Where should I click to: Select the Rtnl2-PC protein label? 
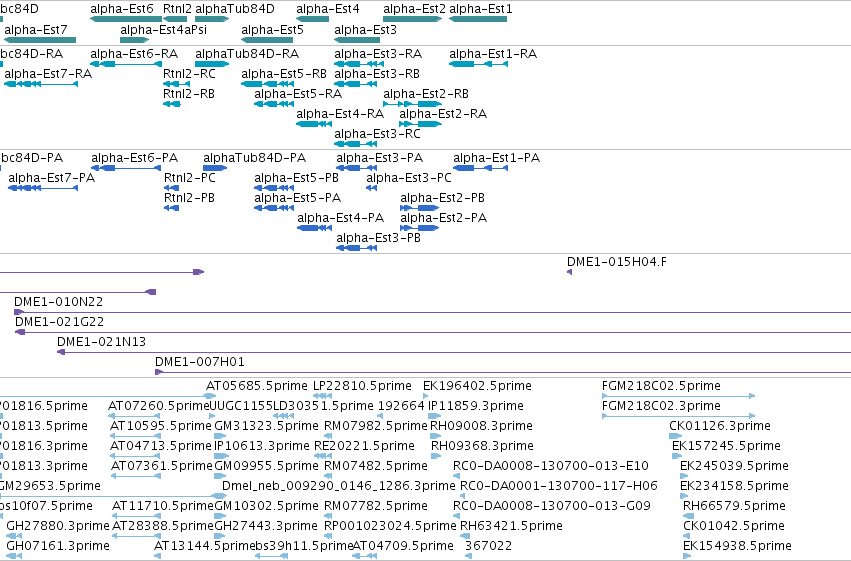(x=189, y=178)
